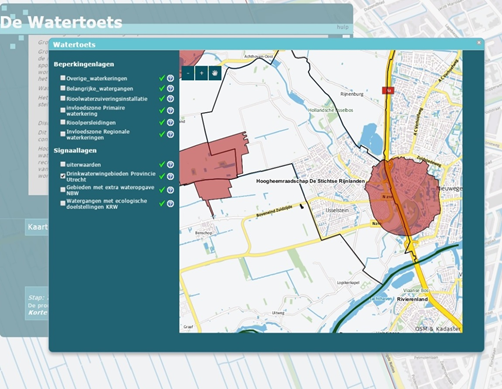Click the De Watertoets page title
Viewport: 502px width, 389px height.
[x=61, y=22]
